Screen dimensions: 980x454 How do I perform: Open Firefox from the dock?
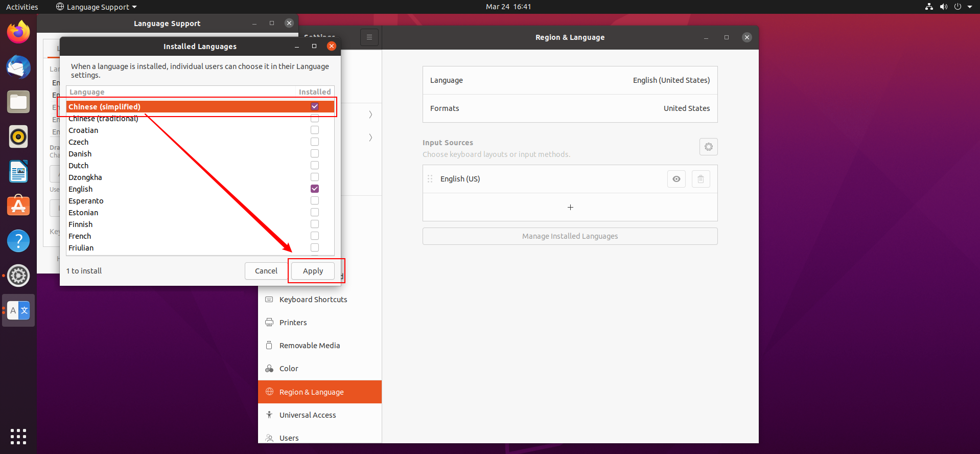click(x=18, y=32)
